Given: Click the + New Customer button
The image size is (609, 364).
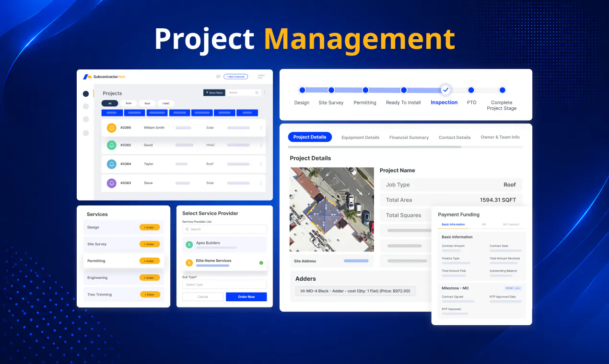Looking at the screenshot, I should tap(236, 77).
